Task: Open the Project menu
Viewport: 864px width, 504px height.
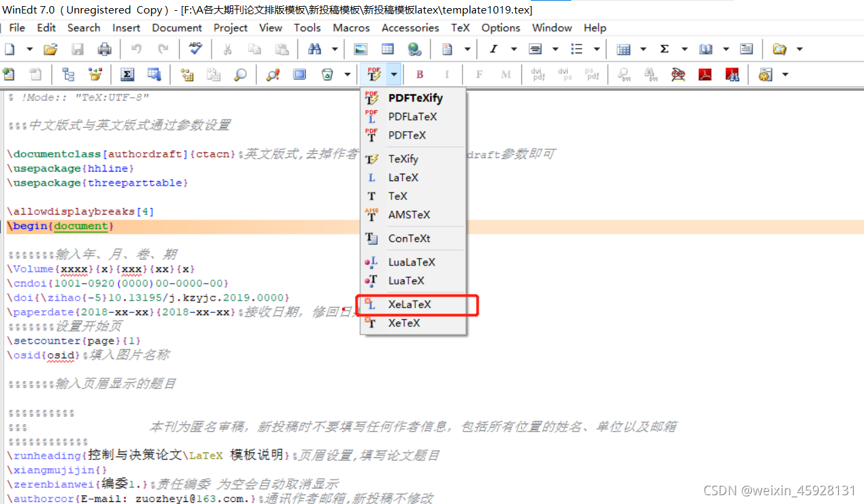Action: point(231,28)
